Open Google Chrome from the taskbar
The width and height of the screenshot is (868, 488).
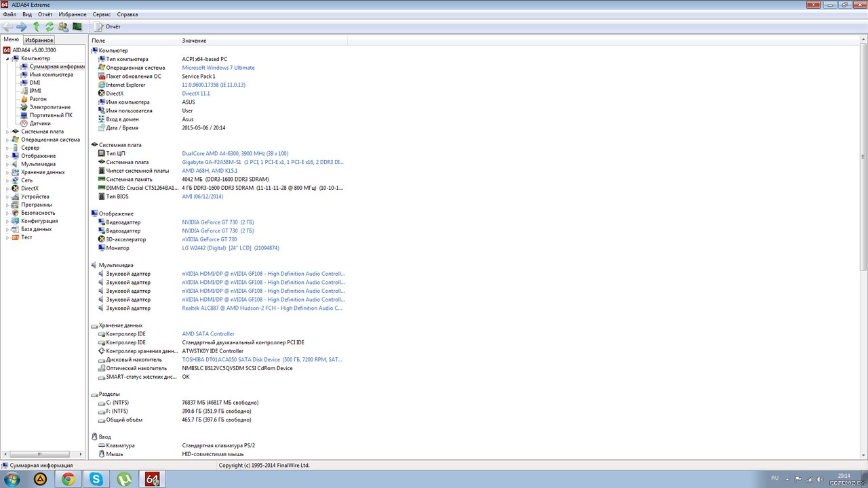click(68, 479)
